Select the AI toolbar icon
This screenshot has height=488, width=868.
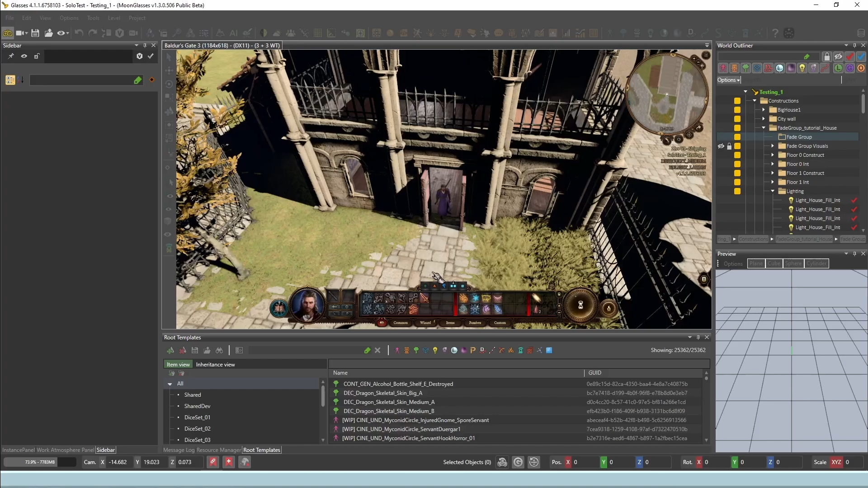pyautogui.click(x=234, y=33)
